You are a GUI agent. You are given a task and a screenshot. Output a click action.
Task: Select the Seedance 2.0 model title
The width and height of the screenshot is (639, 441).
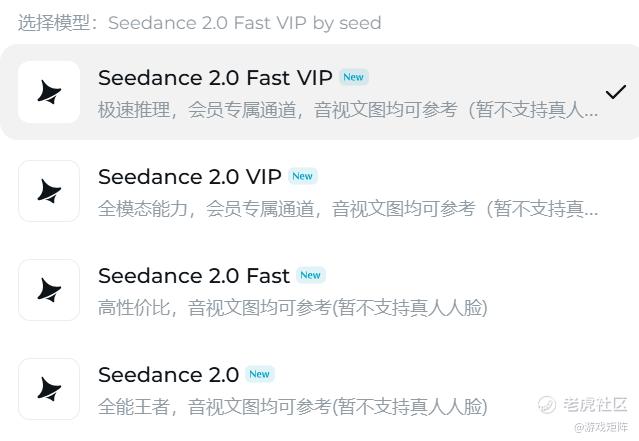[168, 375]
